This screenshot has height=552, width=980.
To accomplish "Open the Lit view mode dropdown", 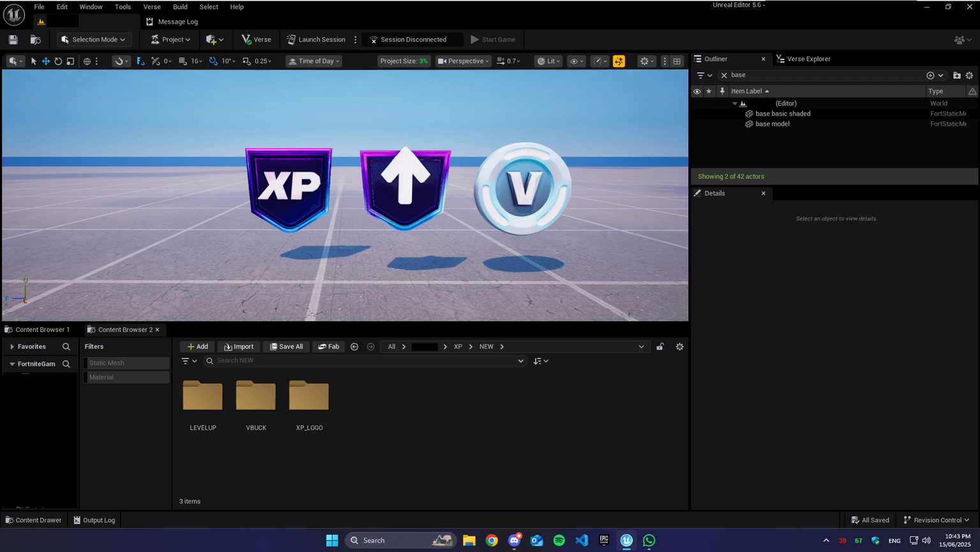I will click(x=549, y=61).
